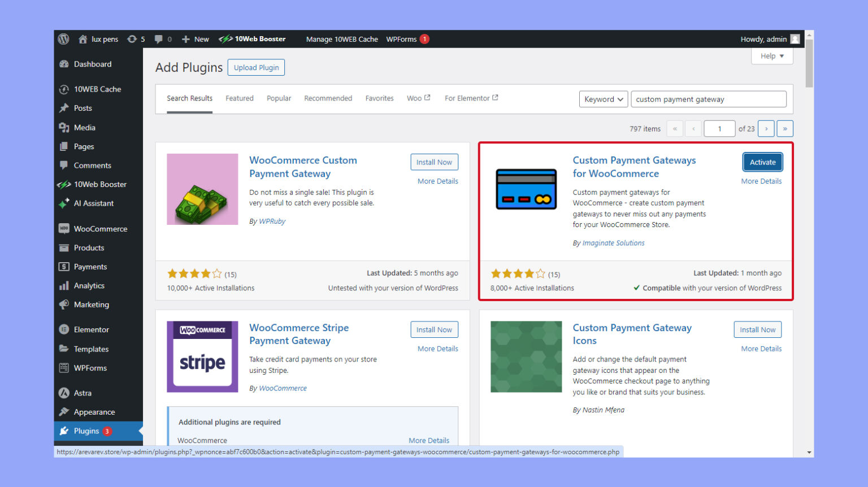Image resolution: width=868 pixels, height=487 pixels.
Task: Switch to the Popular plugins tab
Action: [x=279, y=98]
